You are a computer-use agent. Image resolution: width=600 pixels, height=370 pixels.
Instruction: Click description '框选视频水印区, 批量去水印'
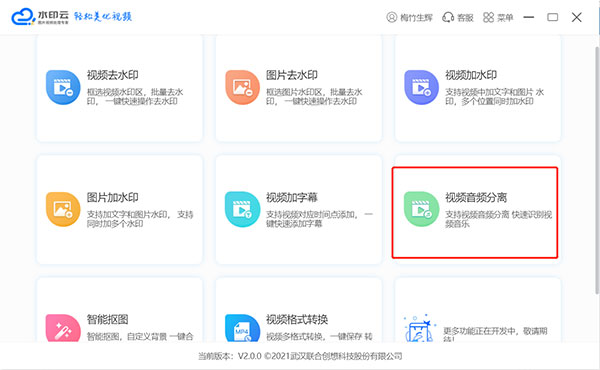tap(135, 96)
